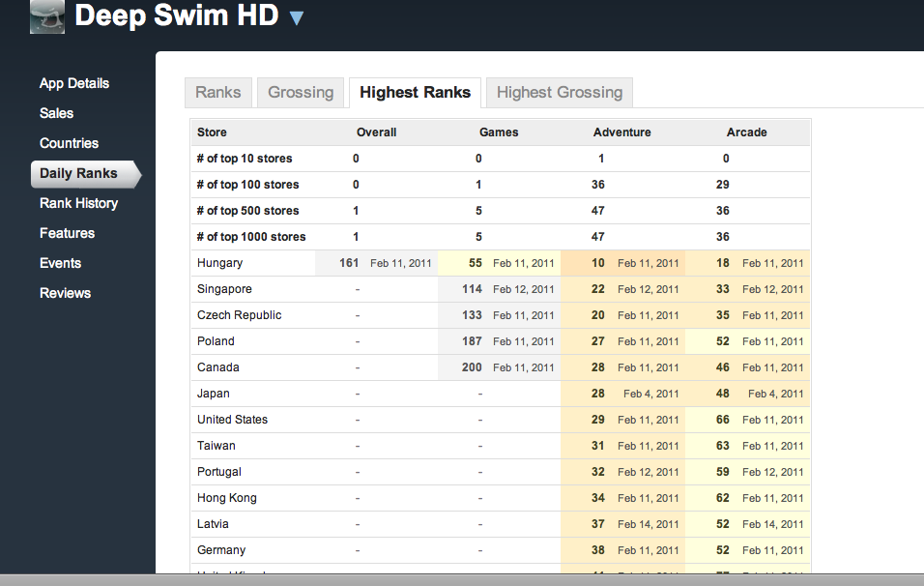The image size is (924, 586).
Task: Click the Deep Swim HD title
Action: (x=177, y=15)
